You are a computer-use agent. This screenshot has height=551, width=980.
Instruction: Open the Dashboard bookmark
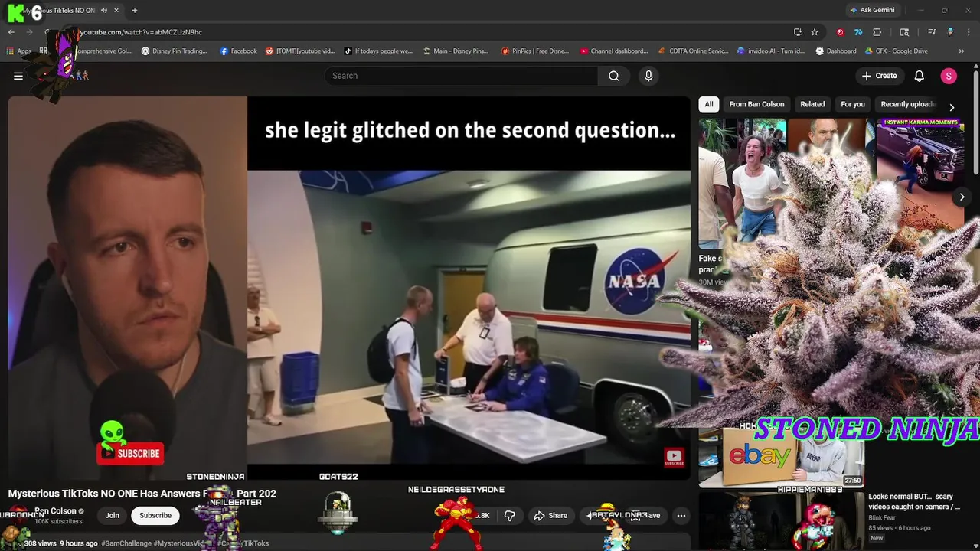pyautogui.click(x=836, y=51)
